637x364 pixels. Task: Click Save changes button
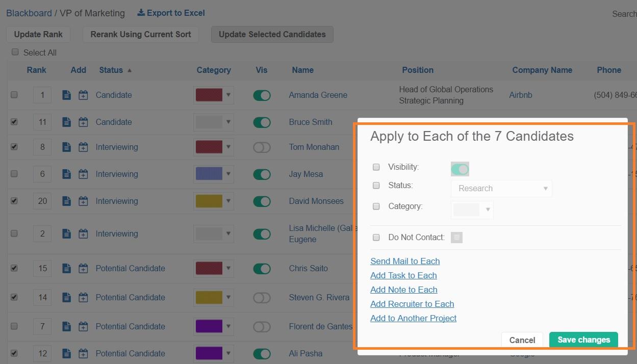[x=583, y=340]
